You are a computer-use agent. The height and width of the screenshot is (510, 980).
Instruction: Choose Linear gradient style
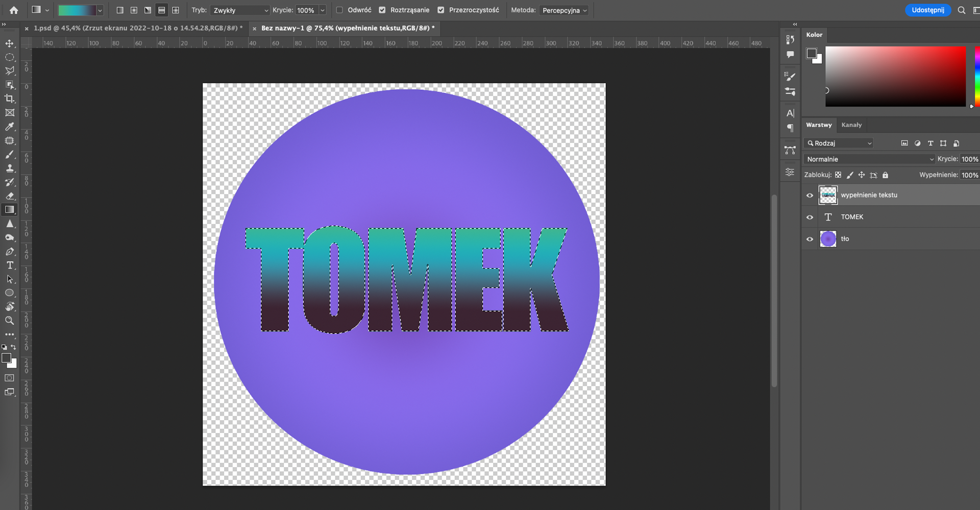point(120,10)
